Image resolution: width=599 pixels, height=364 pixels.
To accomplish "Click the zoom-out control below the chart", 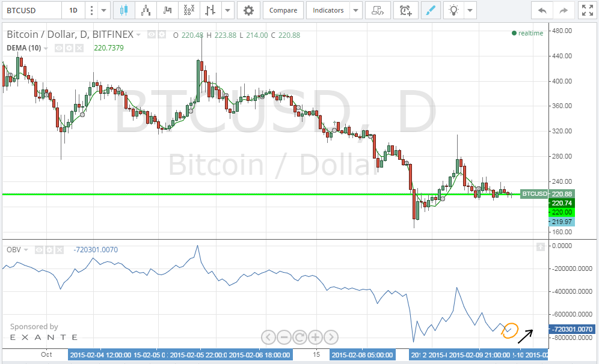I will pyautogui.click(x=284, y=338).
